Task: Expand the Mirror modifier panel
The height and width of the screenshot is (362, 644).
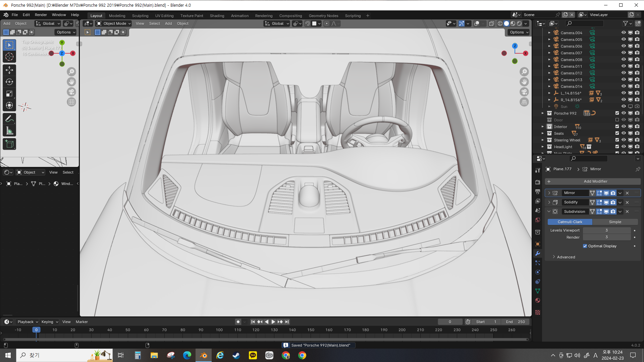Action: click(549, 193)
